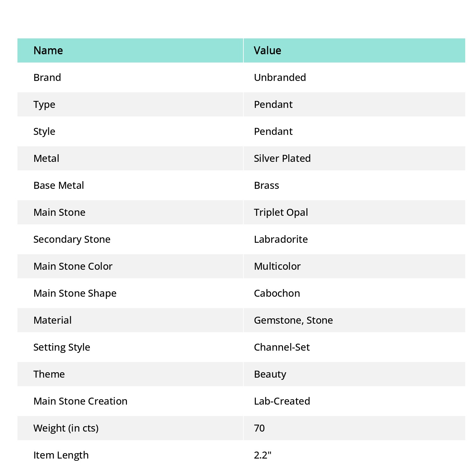476x476 pixels.
Task: Click the Cabochon value
Action: 277,293
